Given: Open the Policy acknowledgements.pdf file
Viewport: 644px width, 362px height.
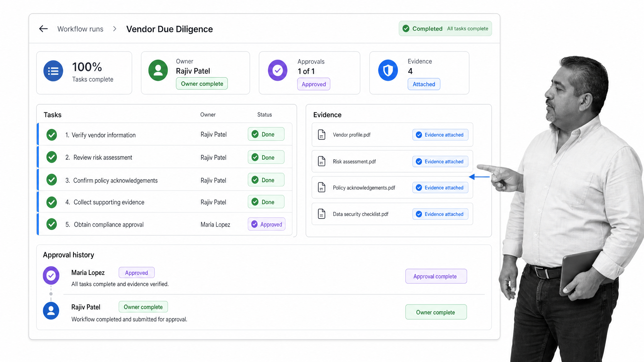Looking at the screenshot, I should [x=364, y=188].
